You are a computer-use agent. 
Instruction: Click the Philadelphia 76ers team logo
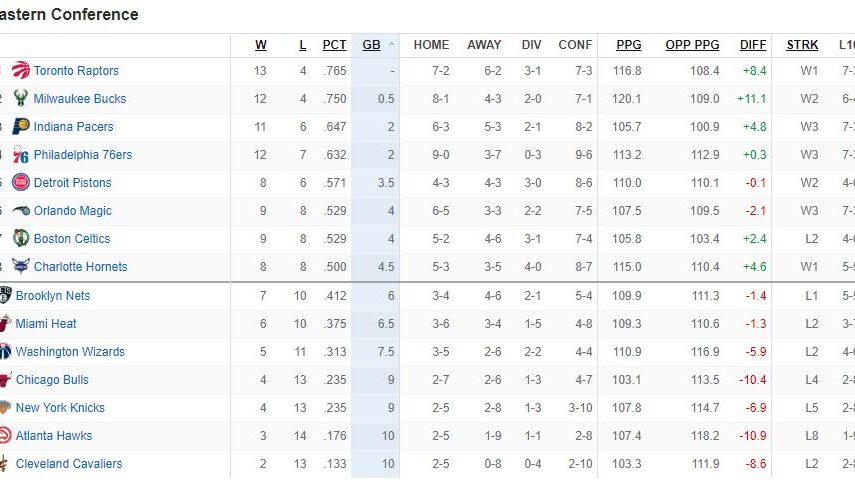pyautogui.click(x=21, y=155)
